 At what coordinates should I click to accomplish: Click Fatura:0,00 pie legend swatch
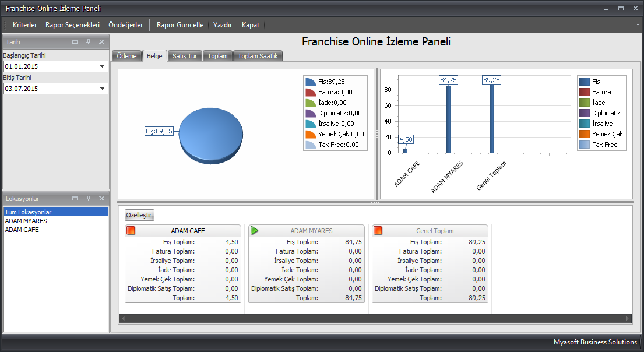click(311, 93)
